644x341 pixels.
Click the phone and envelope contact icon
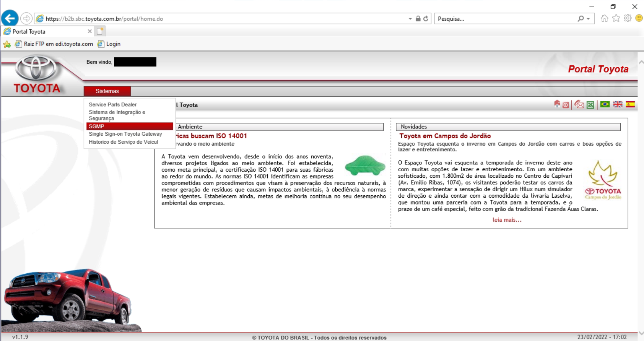coord(579,104)
